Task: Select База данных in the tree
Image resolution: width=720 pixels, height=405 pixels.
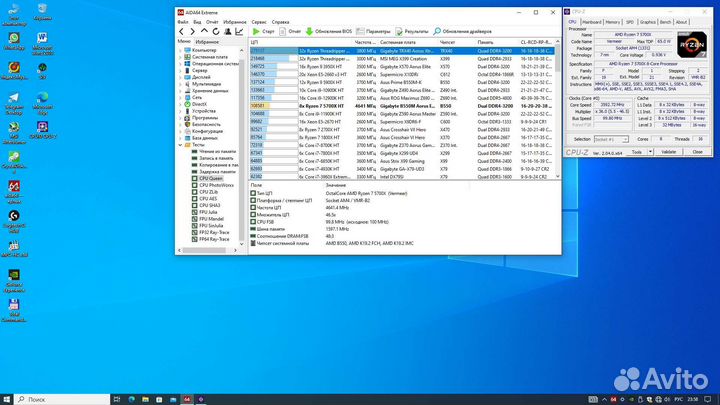Action: click(x=204, y=138)
